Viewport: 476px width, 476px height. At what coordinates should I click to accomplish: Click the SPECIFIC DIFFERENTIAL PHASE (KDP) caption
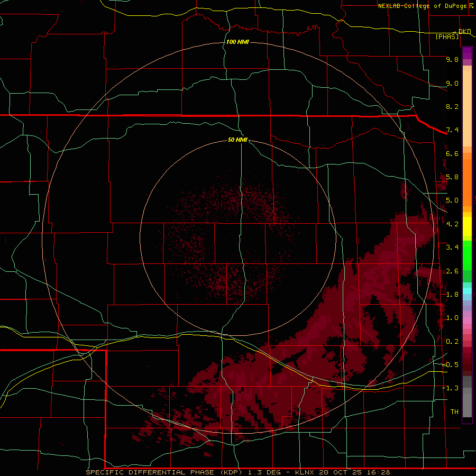click(164, 472)
